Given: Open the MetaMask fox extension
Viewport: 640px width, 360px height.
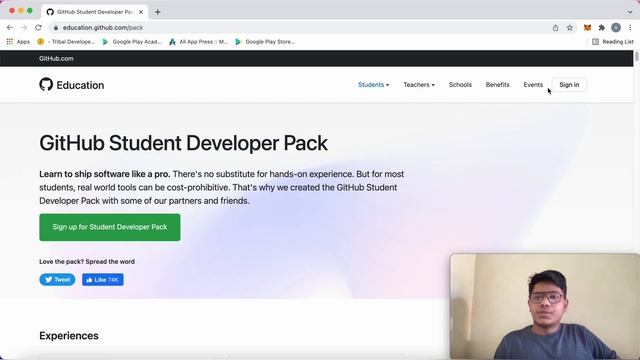Looking at the screenshot, I should pos(587,28).
